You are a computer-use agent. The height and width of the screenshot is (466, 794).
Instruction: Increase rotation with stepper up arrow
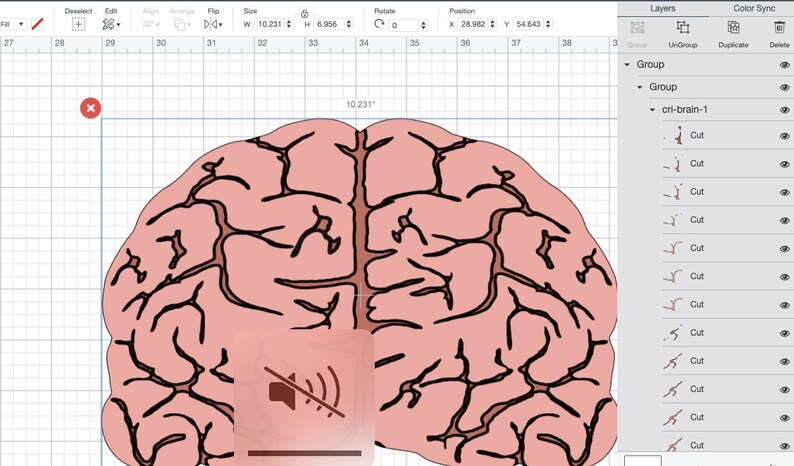[423, 22]
